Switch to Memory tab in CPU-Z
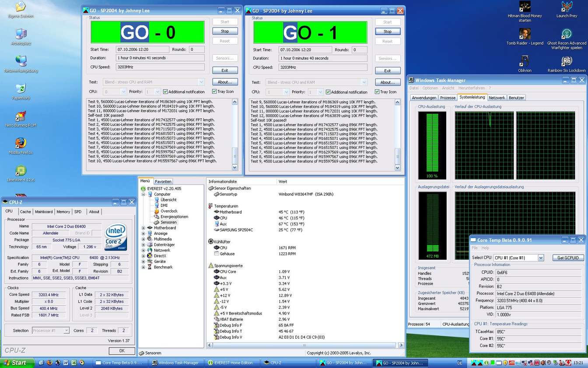The height and width of the screenshot is (368, 588). coord(63,212)
